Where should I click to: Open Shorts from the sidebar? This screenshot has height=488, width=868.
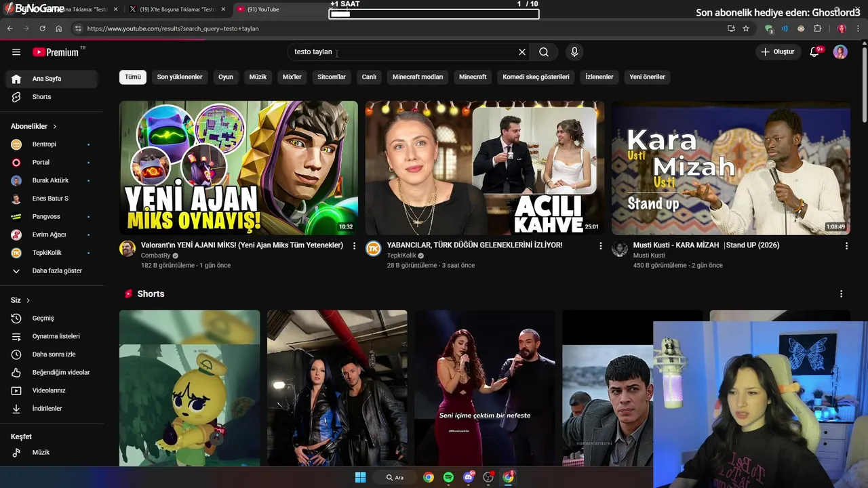point(52,97)
